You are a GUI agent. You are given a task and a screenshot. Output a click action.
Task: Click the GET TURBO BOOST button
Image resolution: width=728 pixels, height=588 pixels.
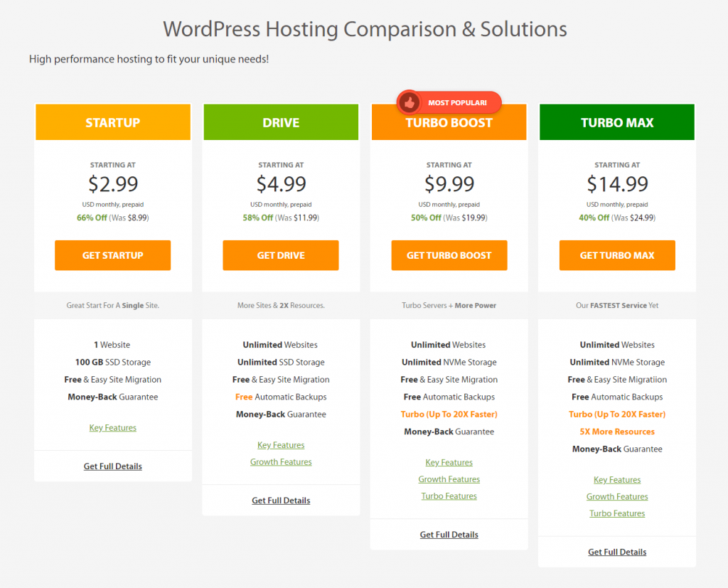pos(449,255)
